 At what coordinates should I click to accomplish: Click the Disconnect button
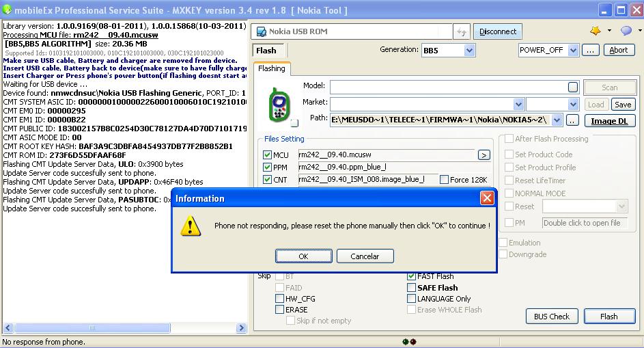pos(498,31)
